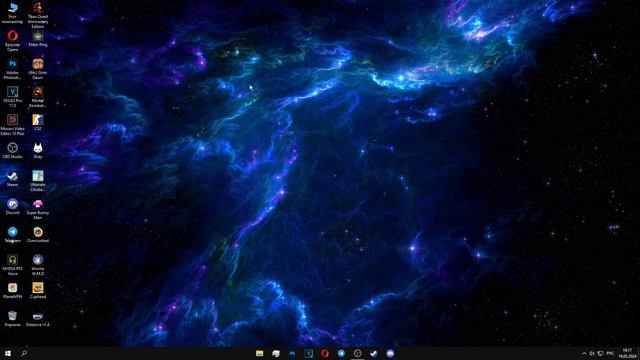
Task: Open Steam from the taskbar
Action: click(374, 353)
